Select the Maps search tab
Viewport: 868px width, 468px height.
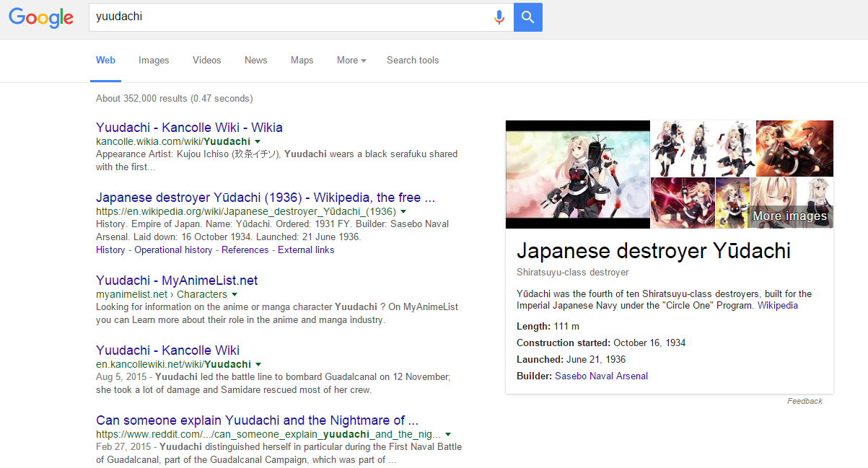point(302,61)
